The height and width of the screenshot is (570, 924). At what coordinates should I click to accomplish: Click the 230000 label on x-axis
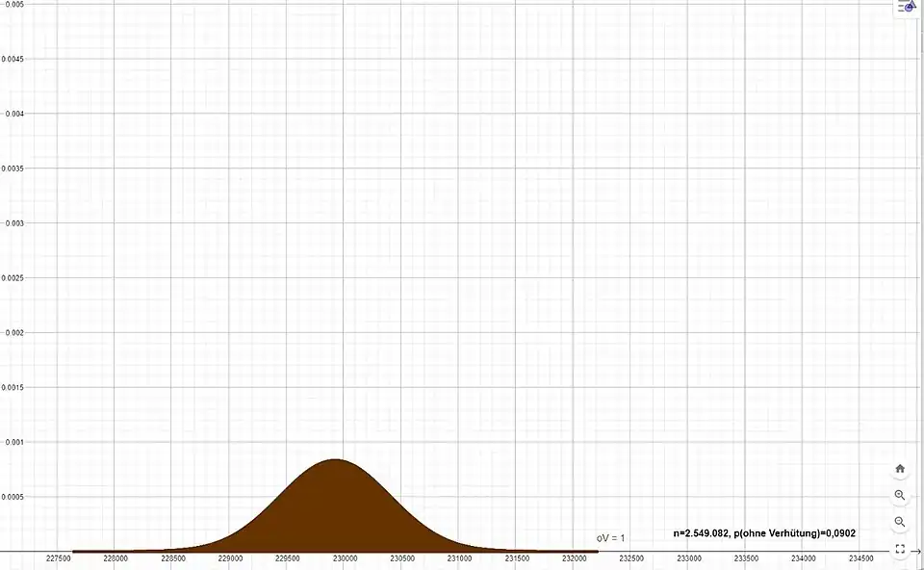click(346, 559)
